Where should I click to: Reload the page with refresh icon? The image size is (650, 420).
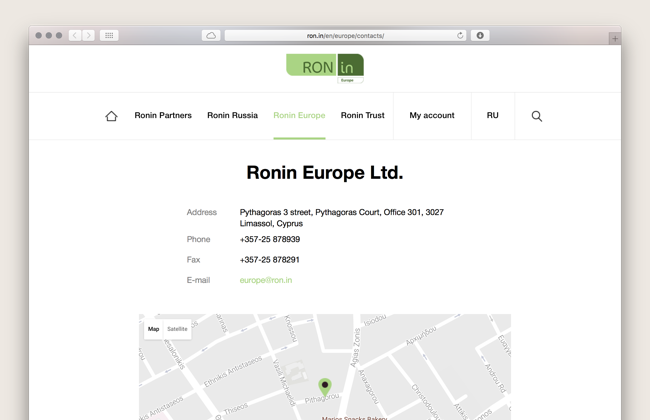(460, 35)
